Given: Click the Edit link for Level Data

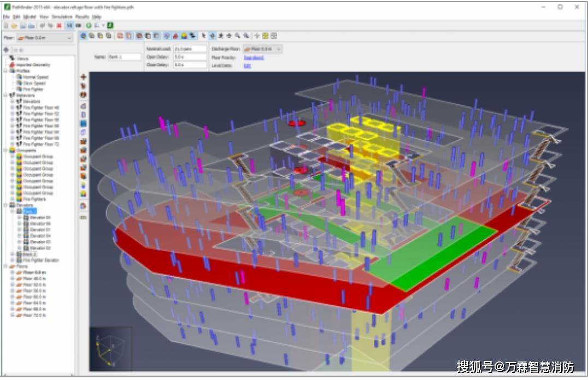Looking at the screenshot, I should coord(247,66).
